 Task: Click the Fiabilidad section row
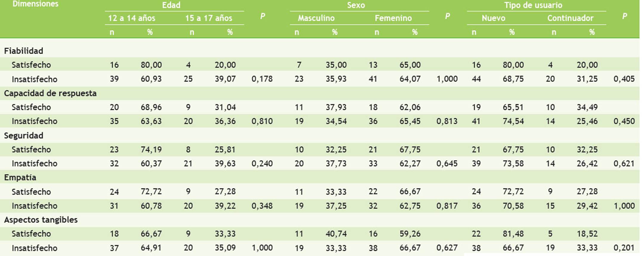[x=24, y=51]
